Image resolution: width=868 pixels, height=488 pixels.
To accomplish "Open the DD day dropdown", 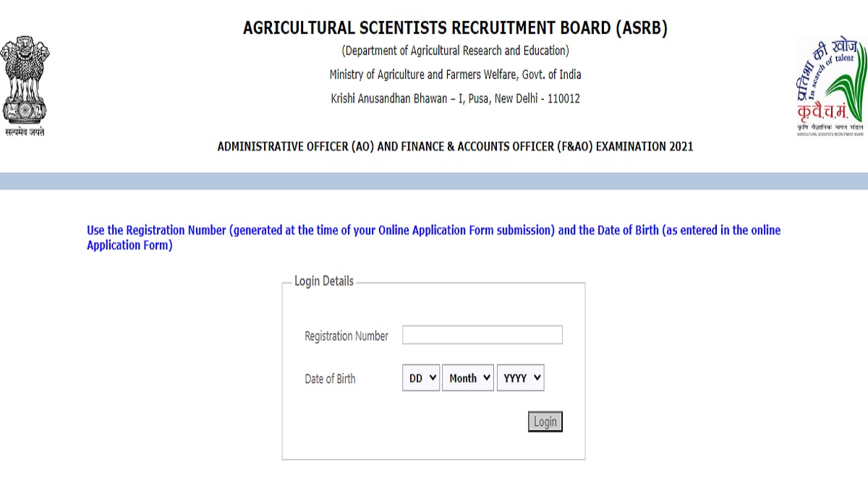I will (421, 378).
